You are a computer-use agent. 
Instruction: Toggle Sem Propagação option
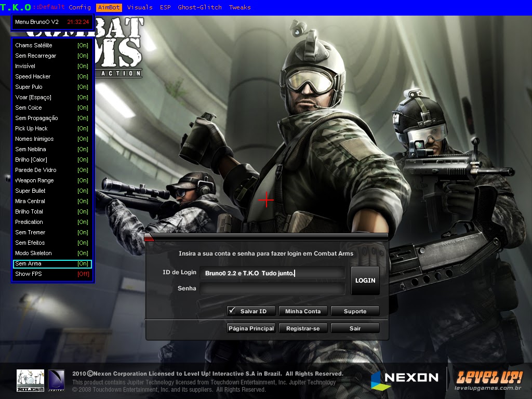[x=52, y=118]
